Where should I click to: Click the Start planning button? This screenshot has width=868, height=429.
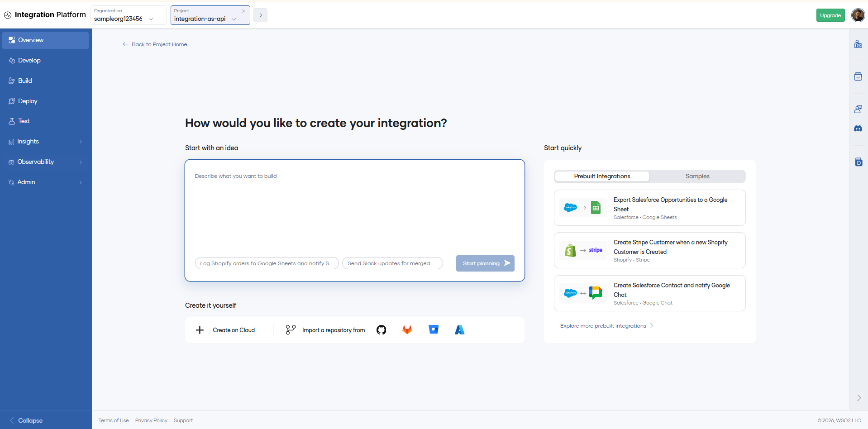coord(485,263)
